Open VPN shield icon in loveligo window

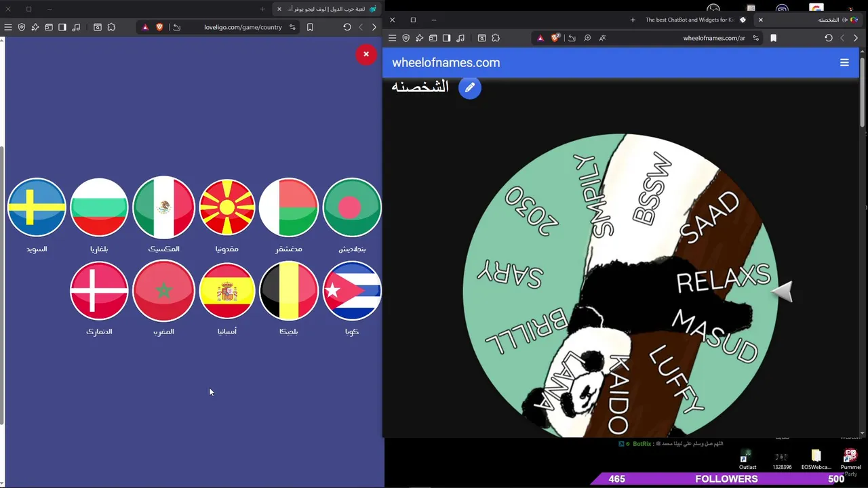pos(22,27)
